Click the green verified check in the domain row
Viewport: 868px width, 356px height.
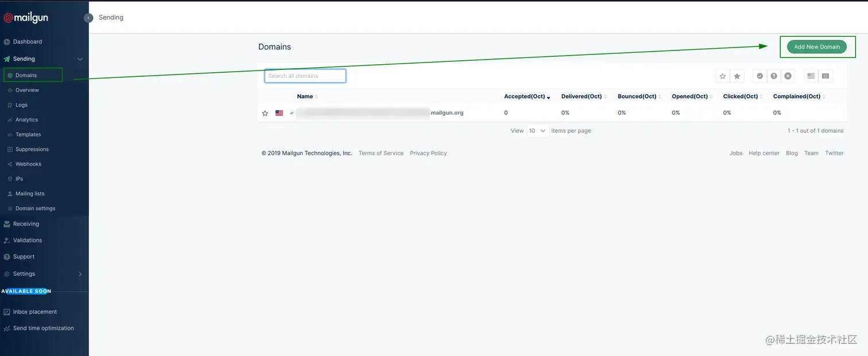(292, 114)
